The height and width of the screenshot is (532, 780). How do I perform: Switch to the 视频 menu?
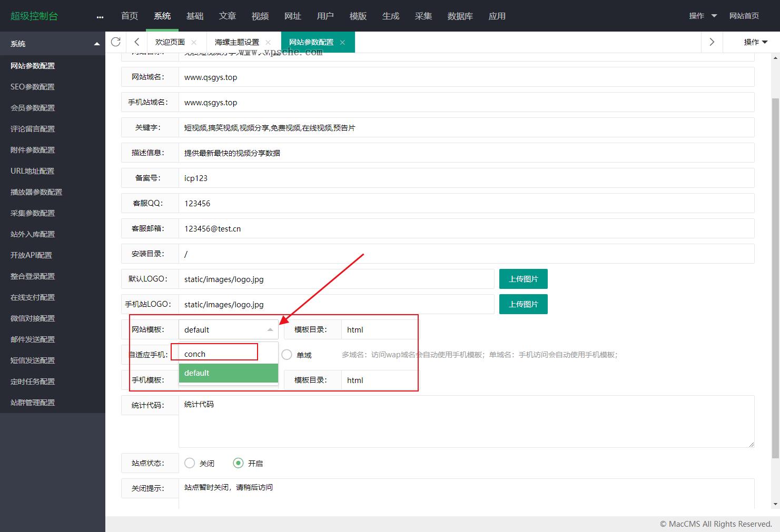tap(260, 16)
